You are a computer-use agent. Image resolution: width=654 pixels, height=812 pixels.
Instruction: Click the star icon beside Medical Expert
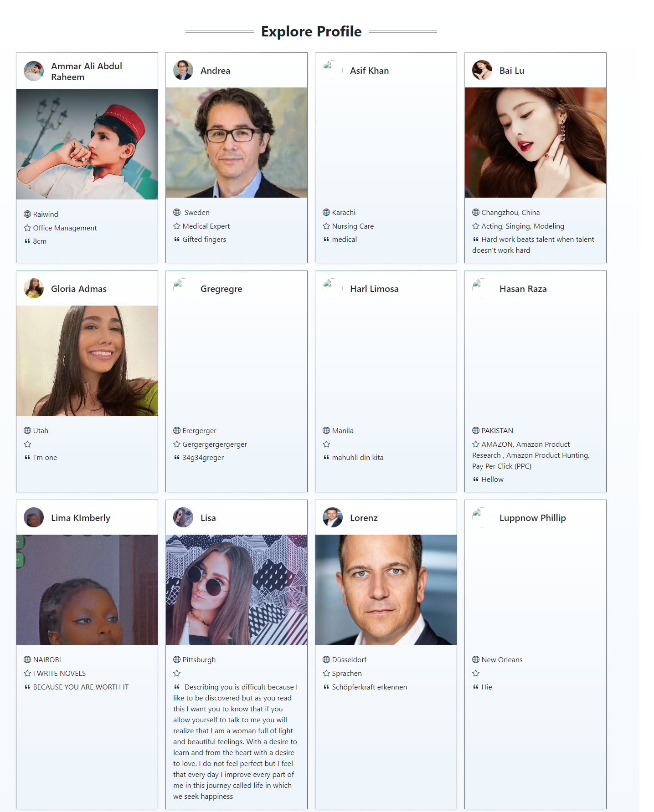177,226
